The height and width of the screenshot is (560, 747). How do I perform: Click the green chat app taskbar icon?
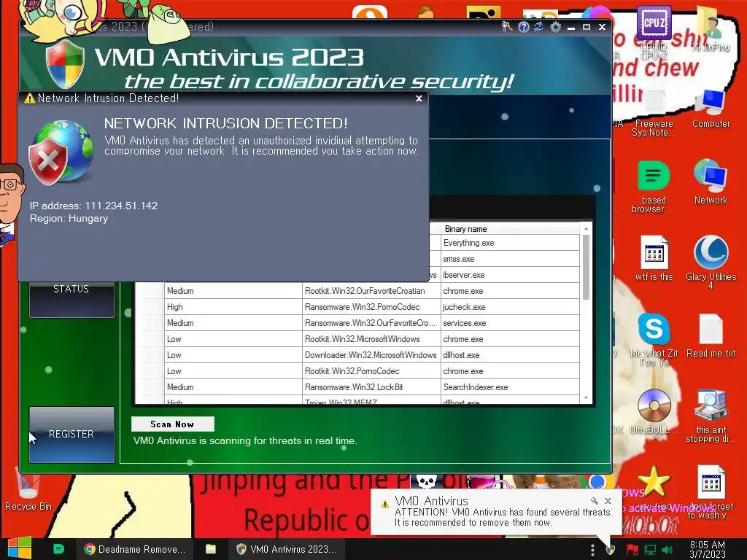[x=58, y=549]
